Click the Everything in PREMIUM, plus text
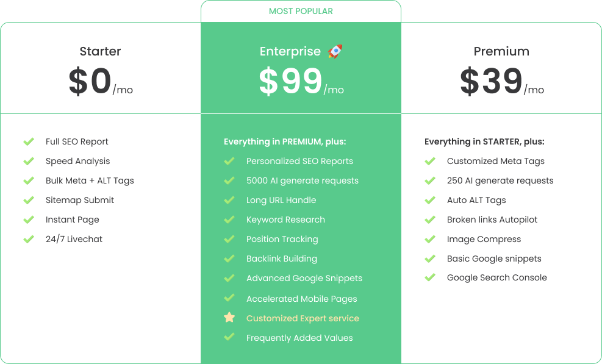 tap(284, 141)
